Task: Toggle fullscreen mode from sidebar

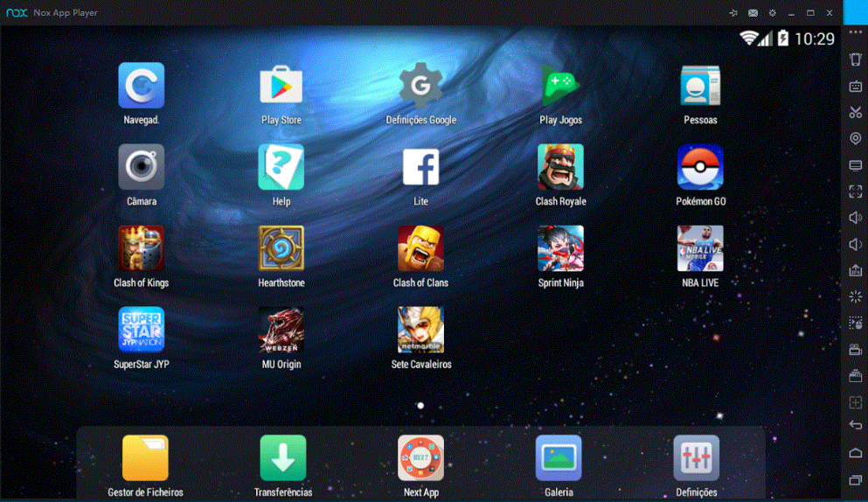Action: click(x=855, y=192)
